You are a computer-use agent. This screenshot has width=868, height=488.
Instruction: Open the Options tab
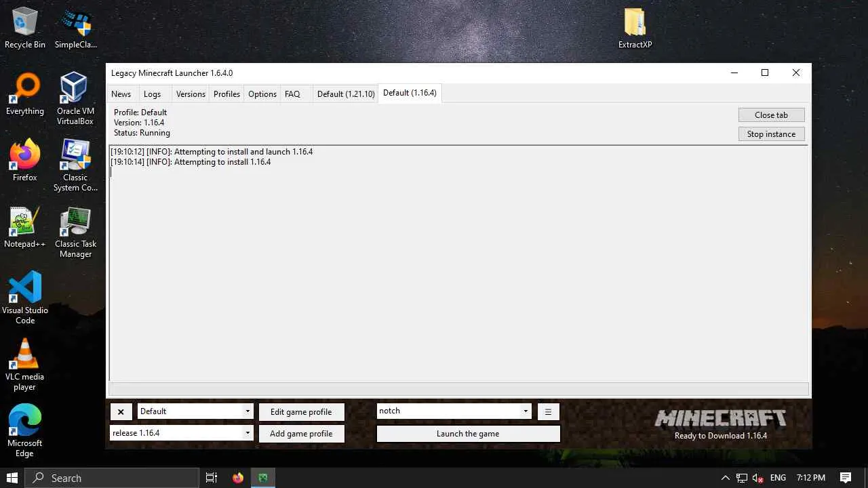coord(262,94)
